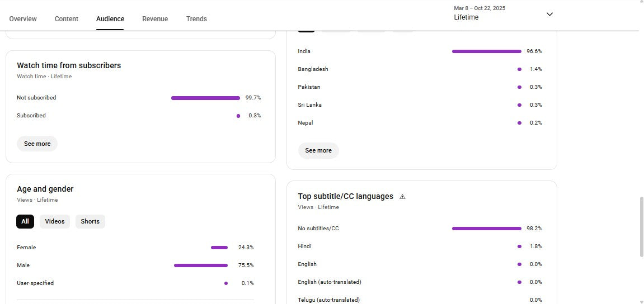
Task: Click the India 96.6% bar
Action: point(486,51)
